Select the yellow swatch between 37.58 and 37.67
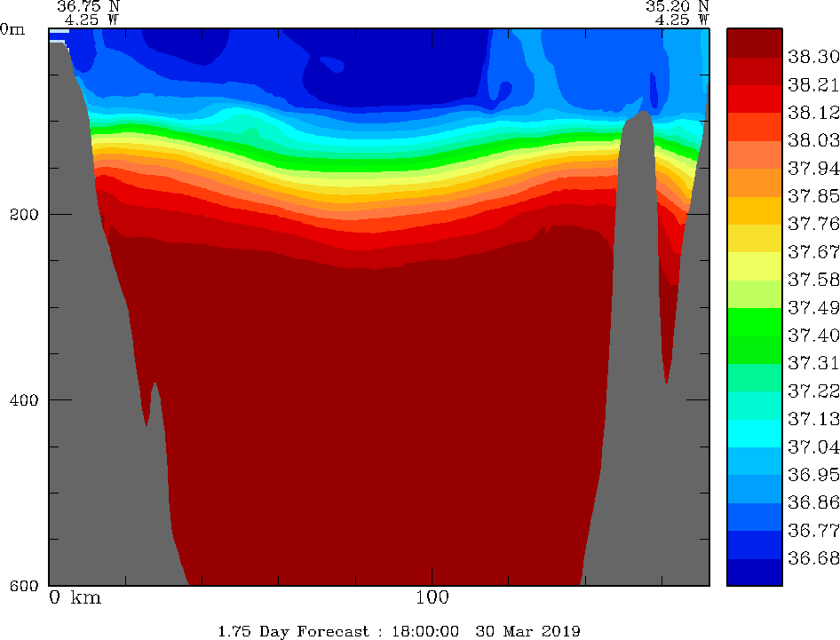The height and width of the screenshot is (640, 840). click(754, 265)
